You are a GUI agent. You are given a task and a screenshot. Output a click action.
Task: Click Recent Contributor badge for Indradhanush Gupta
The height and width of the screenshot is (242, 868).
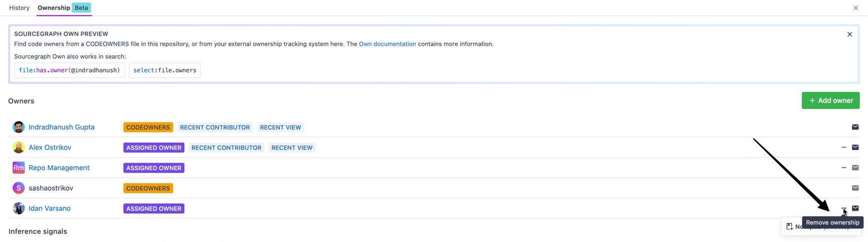point(215,128)
